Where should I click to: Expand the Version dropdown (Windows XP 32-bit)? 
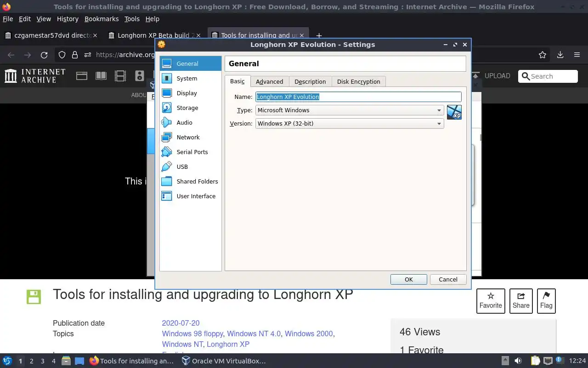click(350, 124)
